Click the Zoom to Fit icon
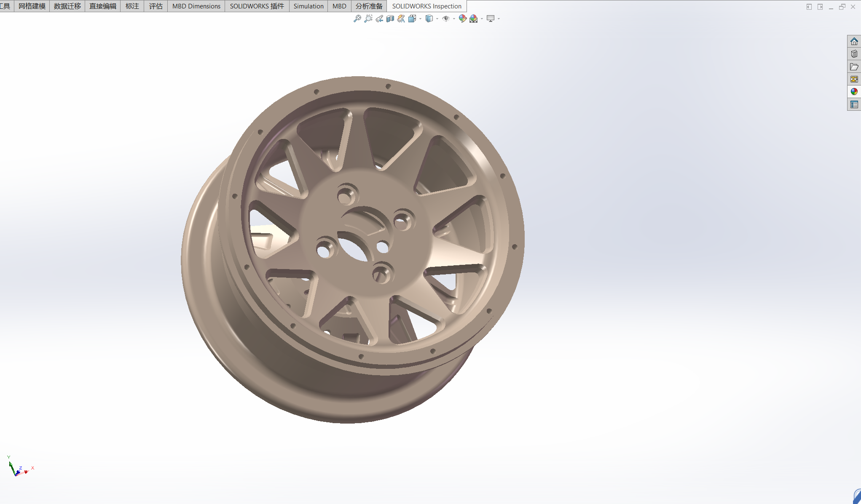Viewport: 861px width, 504px height. [x=357, y=19]
